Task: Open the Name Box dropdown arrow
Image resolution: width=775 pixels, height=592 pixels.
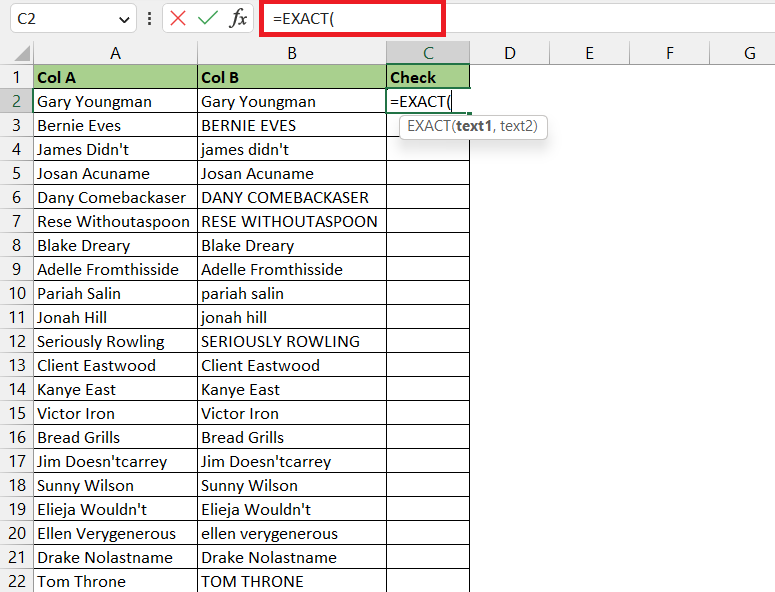Action: pos(124,19)
